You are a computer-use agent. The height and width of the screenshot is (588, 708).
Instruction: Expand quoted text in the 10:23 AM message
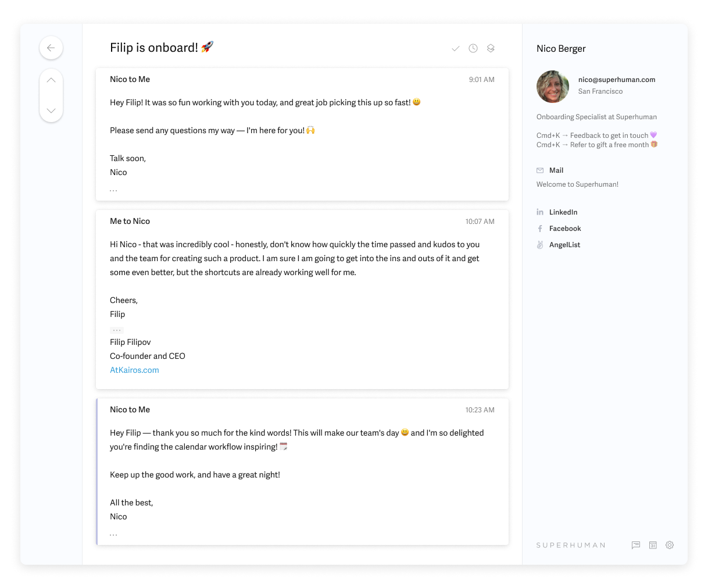(113, 535)
